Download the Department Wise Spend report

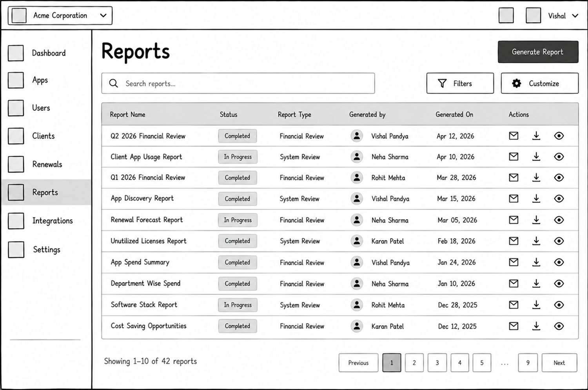536,283
